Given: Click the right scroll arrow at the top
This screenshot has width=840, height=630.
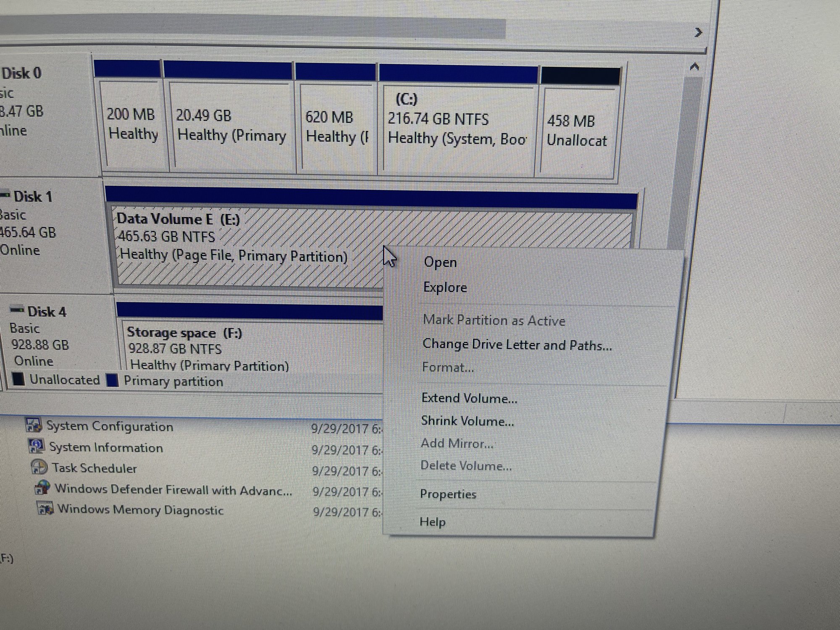Looking at the screenshot, I should (698, 32).
